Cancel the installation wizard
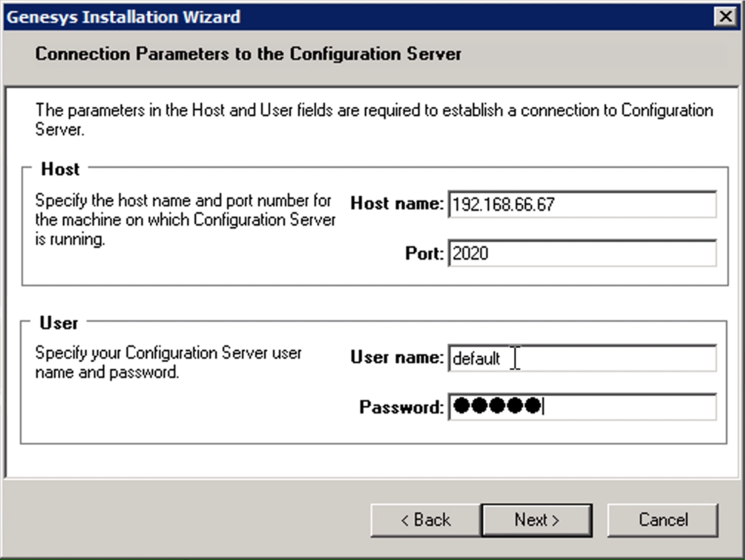 click(x=663, y=520)
